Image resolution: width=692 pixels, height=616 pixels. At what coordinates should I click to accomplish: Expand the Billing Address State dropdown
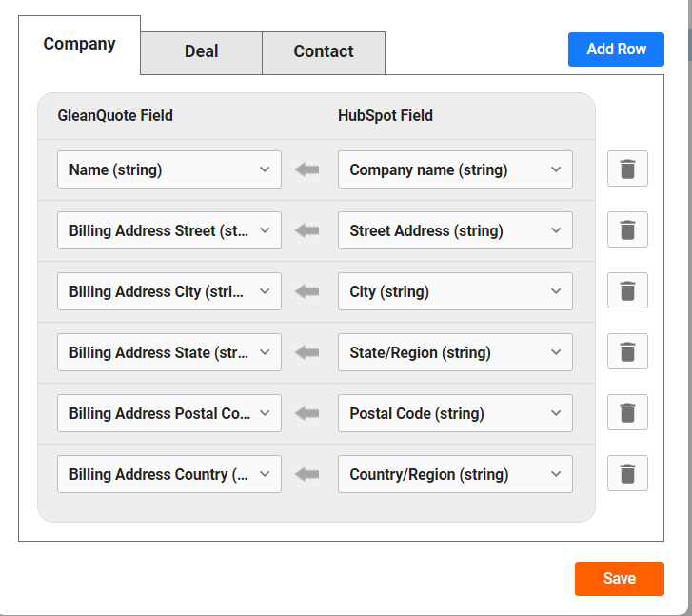pos(169,352)
